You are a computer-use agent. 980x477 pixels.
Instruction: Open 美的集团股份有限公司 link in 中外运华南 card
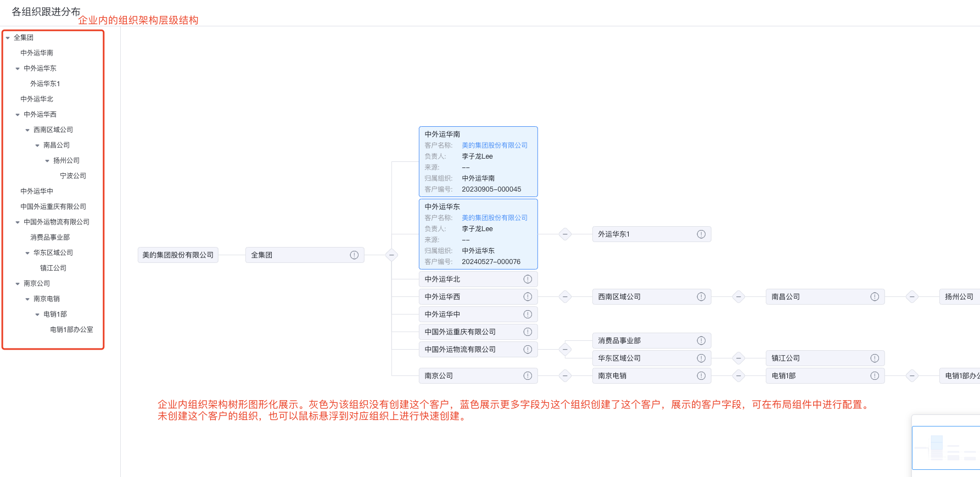(x=495, y=145)
